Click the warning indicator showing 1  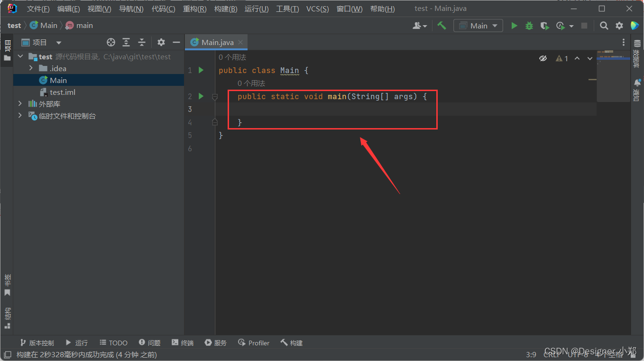[562, 58]
